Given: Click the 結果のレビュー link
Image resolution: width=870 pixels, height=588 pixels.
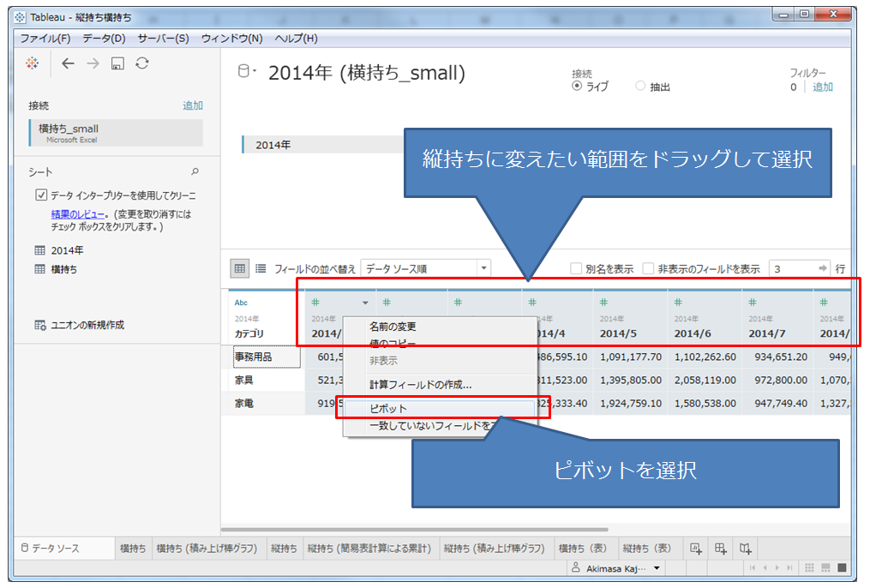Looking at the screenshot, I should click(78, 214).
